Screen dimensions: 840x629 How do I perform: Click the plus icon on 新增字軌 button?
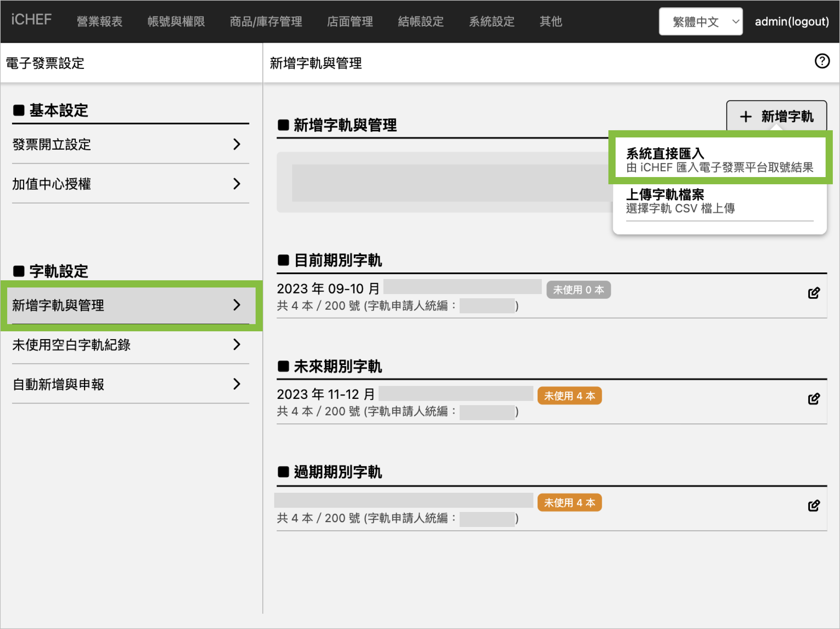[745, 117]
